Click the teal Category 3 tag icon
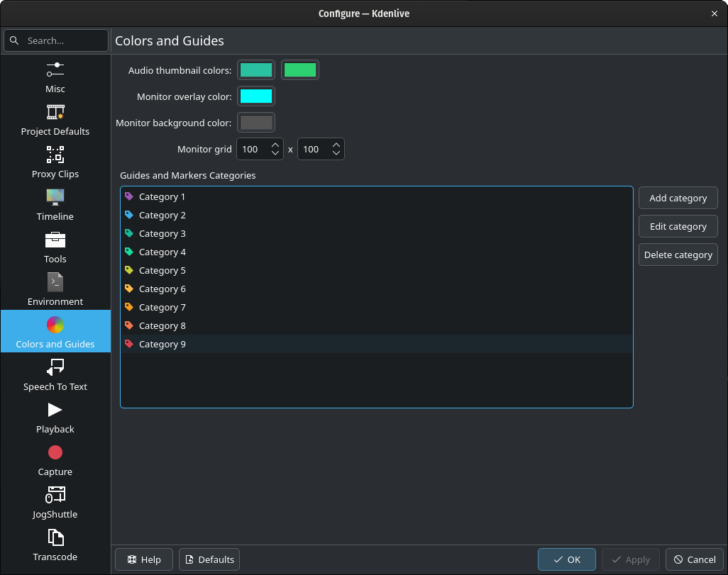This screenshot has width=728, height=575. tap(129, 233)
